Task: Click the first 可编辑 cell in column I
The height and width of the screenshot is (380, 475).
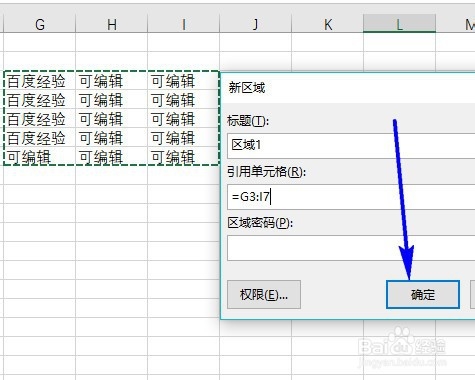Action: coord(183,80)
